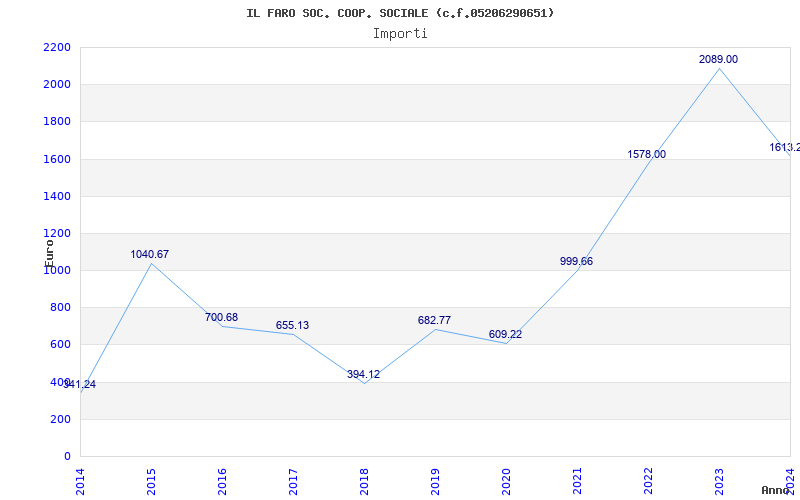The image size is (800, 500).
Task: Select the 1578.00 data label
Action: [x=646, y=154]
